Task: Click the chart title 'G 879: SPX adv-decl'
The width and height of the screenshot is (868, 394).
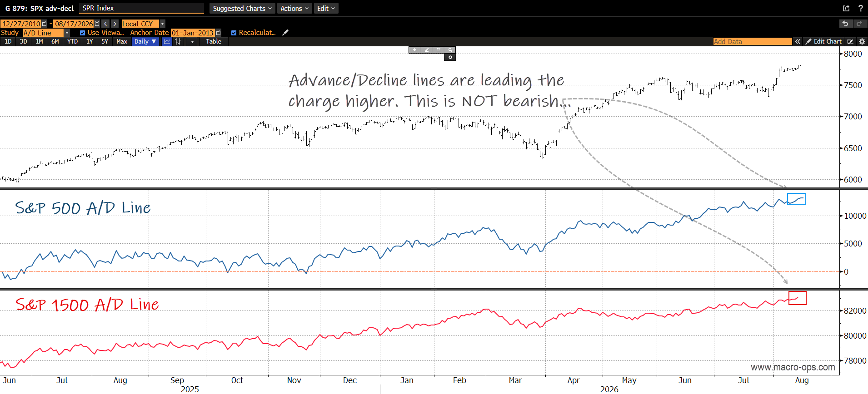Action: 40,8
